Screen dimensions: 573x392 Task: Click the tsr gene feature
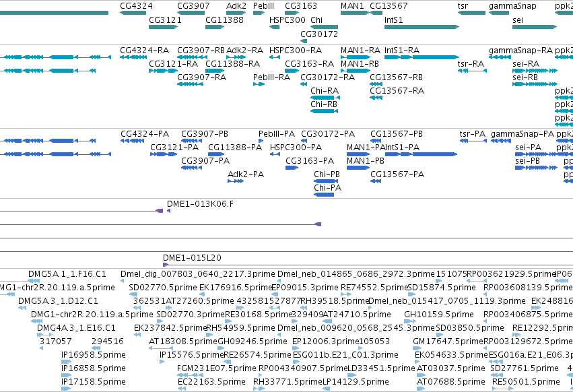(471, 13)
